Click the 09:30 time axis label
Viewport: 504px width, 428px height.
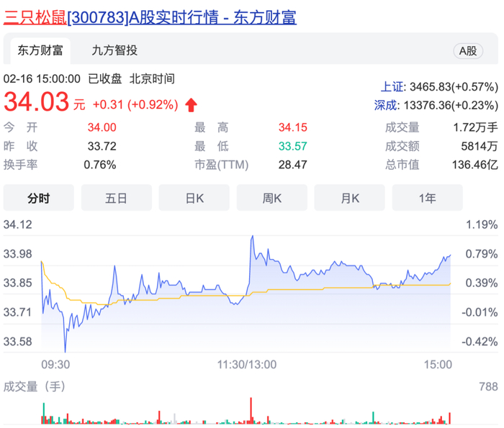55,365
